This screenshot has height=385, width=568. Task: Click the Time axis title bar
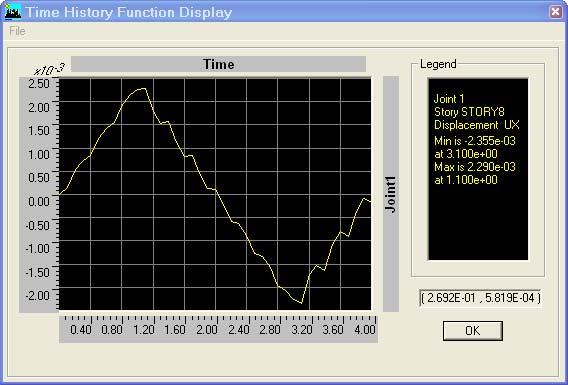click(218, 64)
